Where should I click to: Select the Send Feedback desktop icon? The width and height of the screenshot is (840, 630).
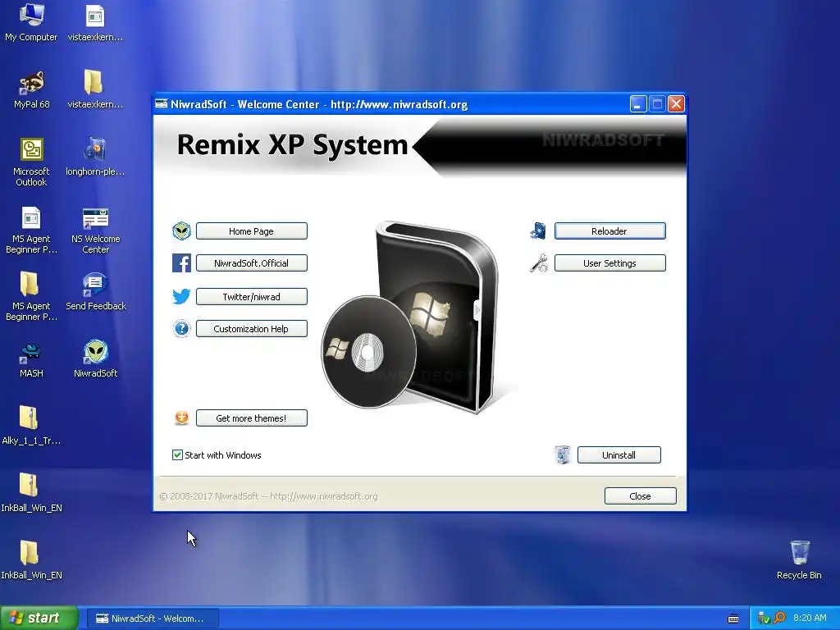coord(95,292)
